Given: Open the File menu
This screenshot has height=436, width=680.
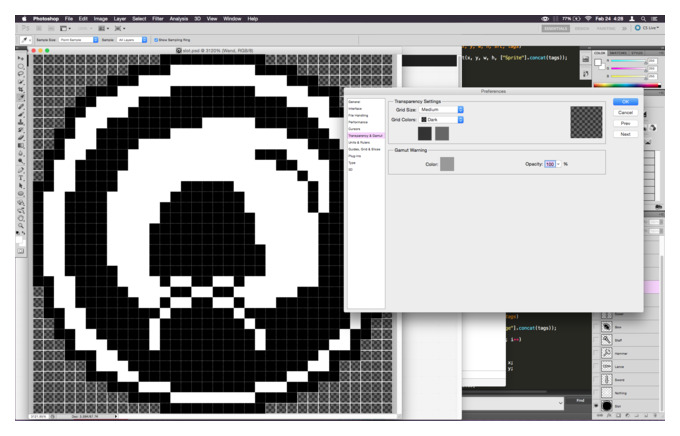Looking at the screenshot, I should tap(69, 19).
